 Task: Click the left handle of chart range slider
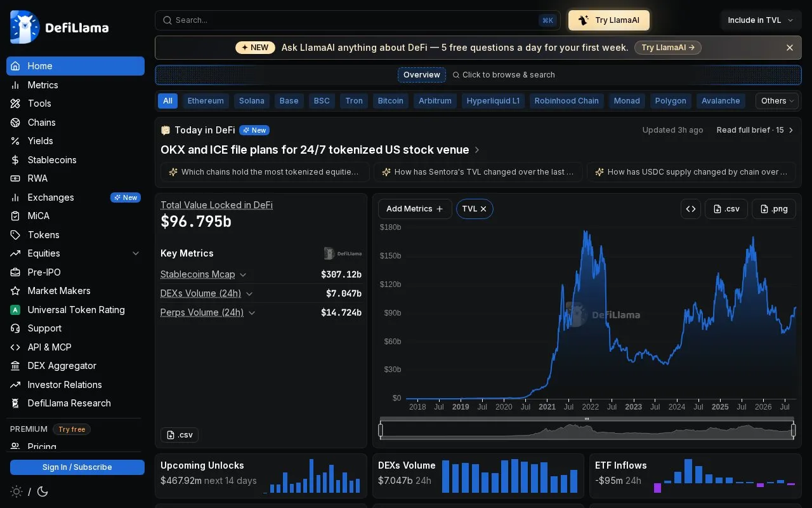point(381,430)
